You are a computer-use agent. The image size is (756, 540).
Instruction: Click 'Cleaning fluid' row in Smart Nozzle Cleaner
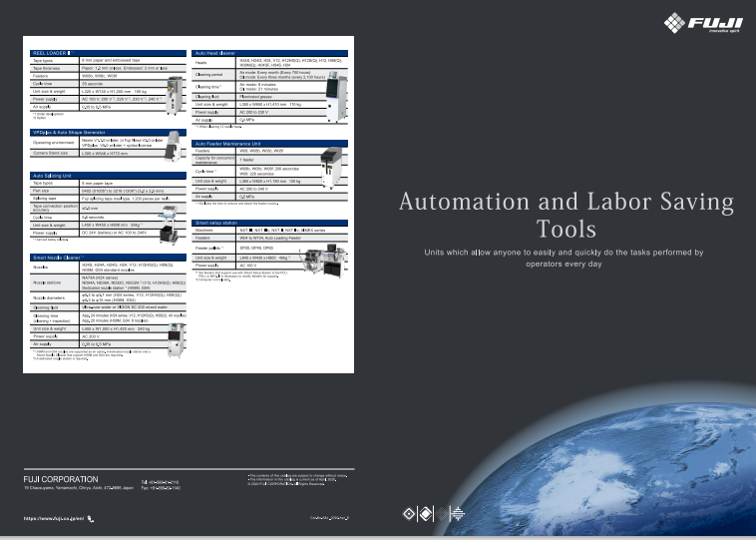pos(108,307)
